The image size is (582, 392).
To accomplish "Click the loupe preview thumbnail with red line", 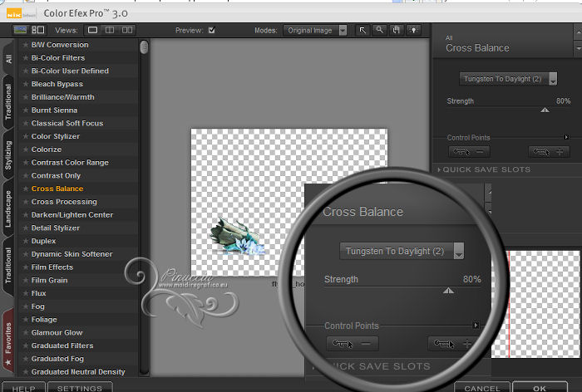I will point(535,304).
